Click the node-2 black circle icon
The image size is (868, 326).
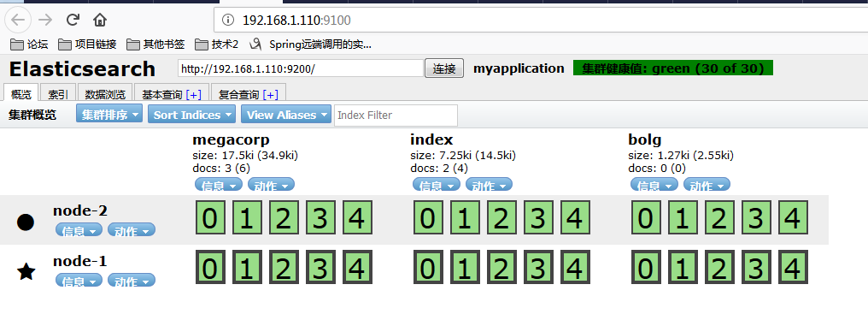tap(26, 222)
